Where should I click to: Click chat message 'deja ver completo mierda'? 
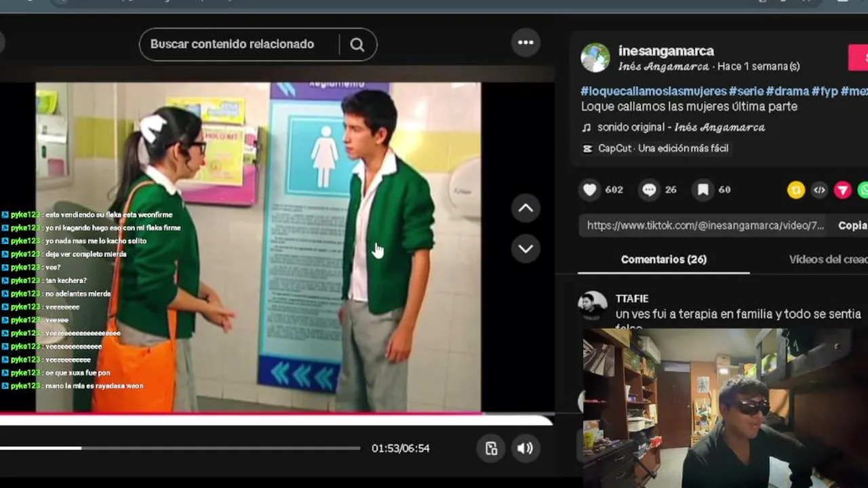(x=85, y=254)
